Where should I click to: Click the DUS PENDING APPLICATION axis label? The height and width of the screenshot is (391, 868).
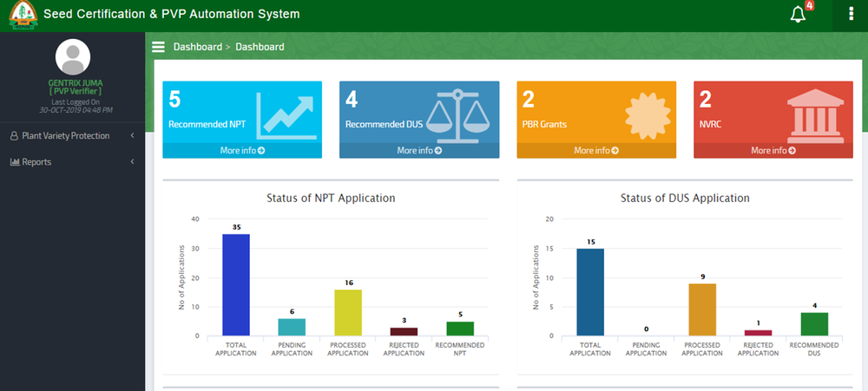pos(646,349)
